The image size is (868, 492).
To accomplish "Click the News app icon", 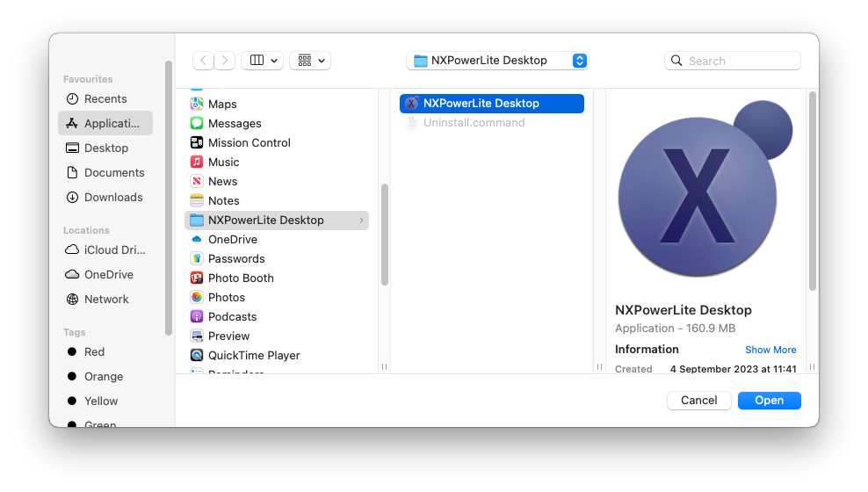I will click(197, 182).
